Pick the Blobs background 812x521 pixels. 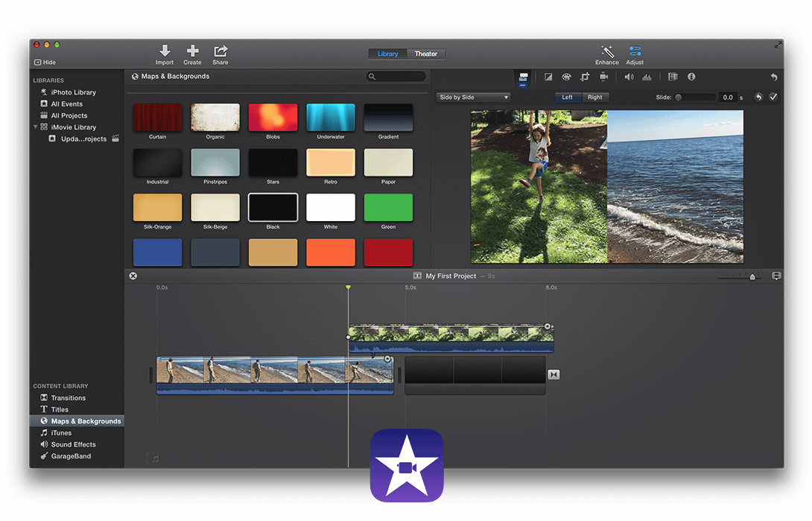273,118
